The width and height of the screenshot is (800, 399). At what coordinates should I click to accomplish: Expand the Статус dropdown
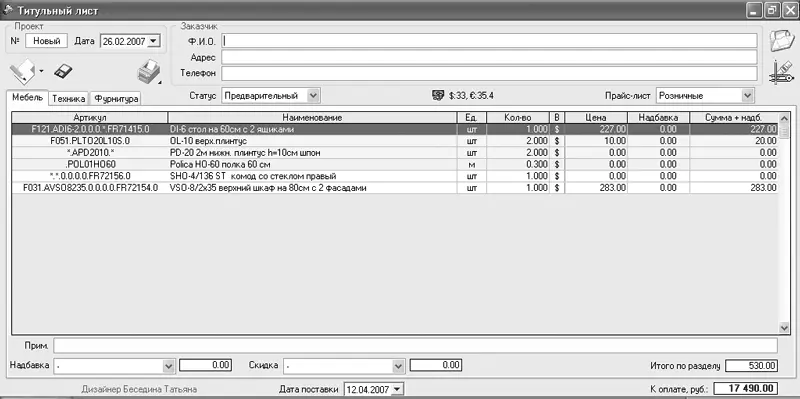[x=314, y=95]
